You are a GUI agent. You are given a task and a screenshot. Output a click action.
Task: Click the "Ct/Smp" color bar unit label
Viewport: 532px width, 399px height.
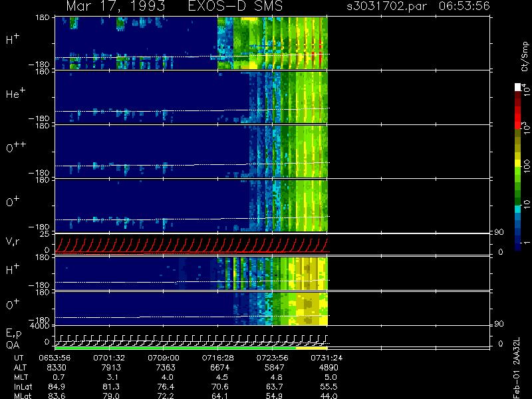525,57
